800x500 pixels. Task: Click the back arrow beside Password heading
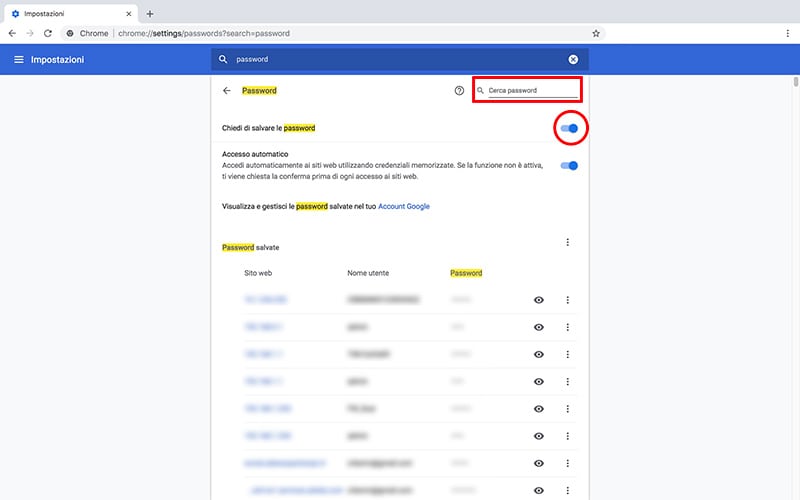point(227,90)
